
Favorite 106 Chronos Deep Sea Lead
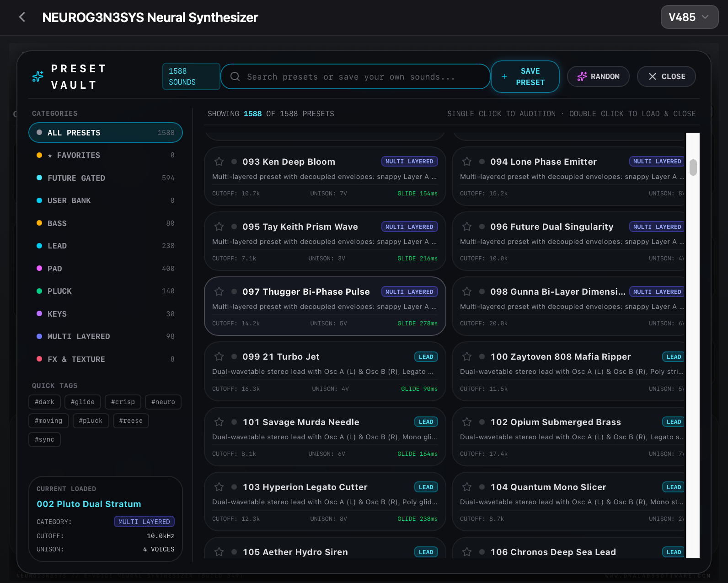tap(467, 552)
